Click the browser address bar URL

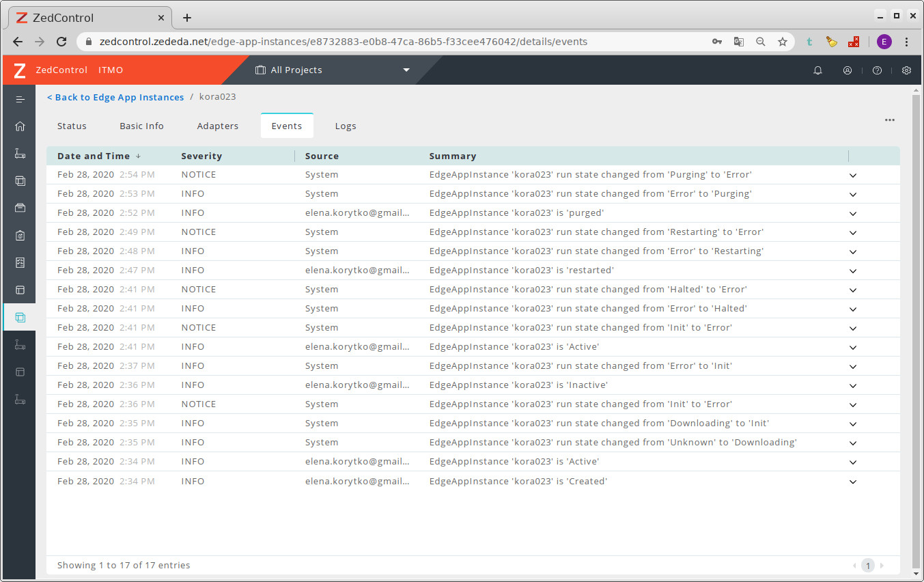coord(343,42)
